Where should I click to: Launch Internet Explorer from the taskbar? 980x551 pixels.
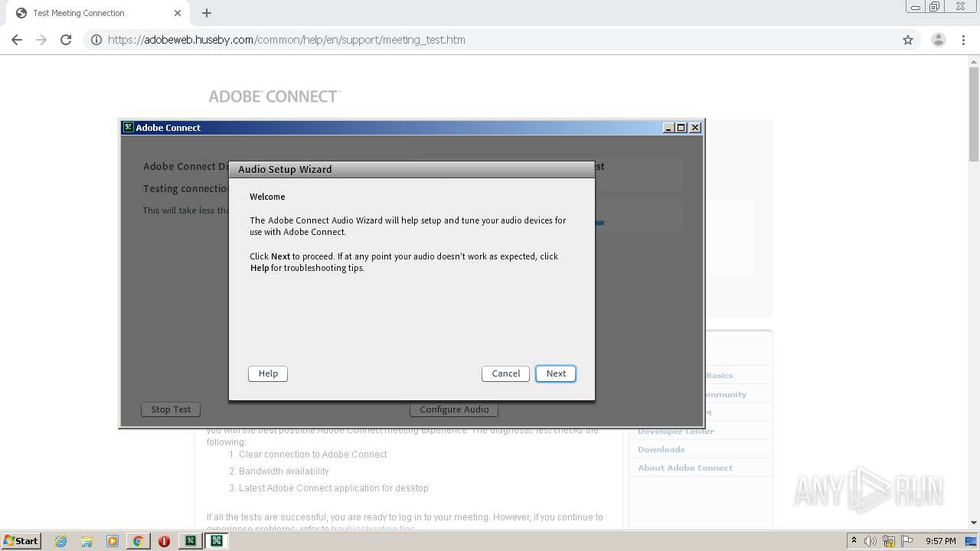click(61, 541)
